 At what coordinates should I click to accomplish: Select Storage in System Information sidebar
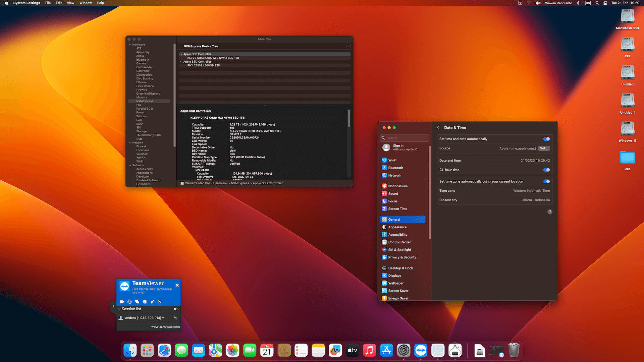click(141, 131)
